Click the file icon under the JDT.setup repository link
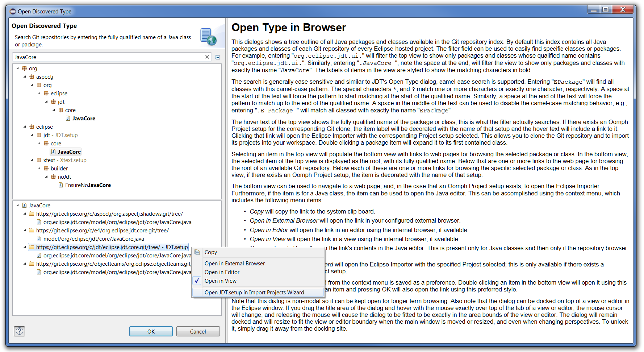This screenshot has height=352, width=644. coord(39,255)
